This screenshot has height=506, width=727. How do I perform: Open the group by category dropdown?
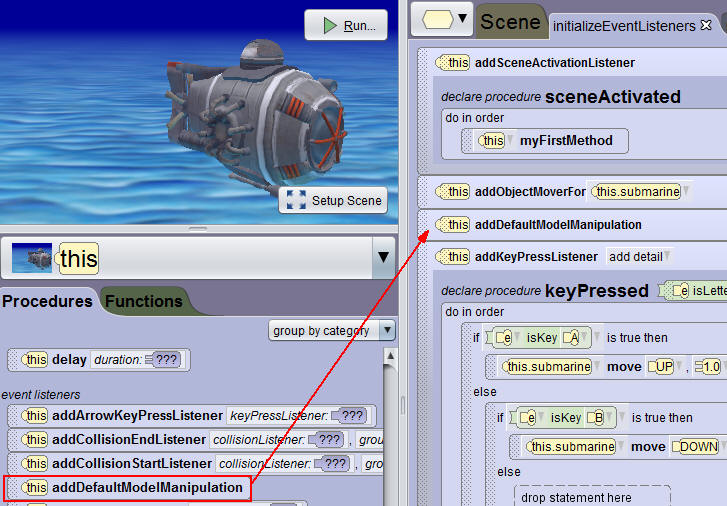[332, 331]
